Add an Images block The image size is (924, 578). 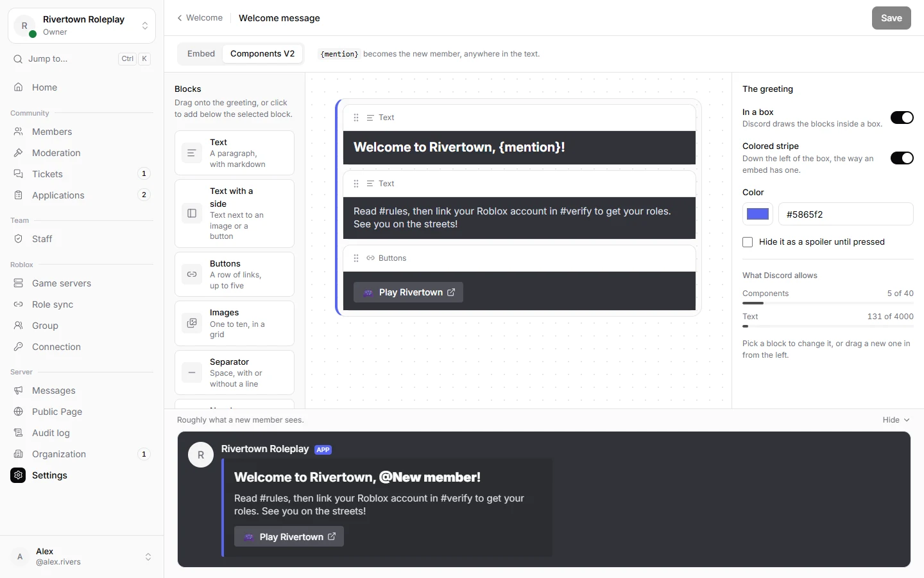pyautogui.click(x=234, y=324)
